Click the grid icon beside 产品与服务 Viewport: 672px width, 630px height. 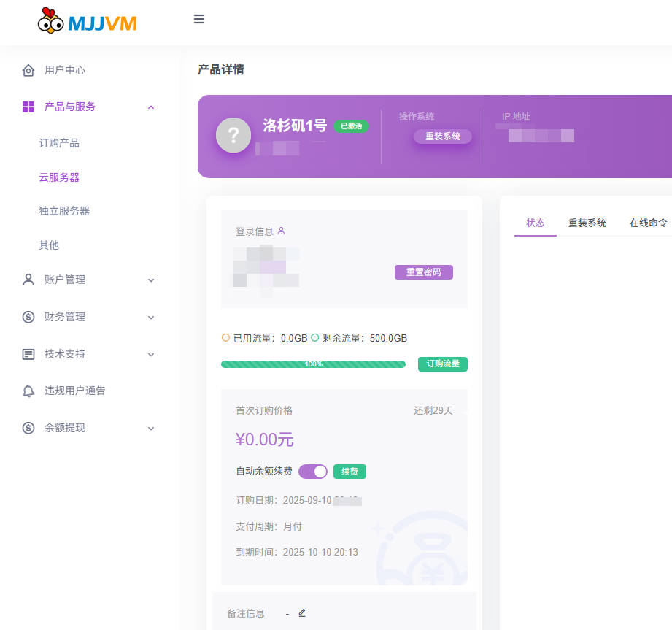[28, 107]
